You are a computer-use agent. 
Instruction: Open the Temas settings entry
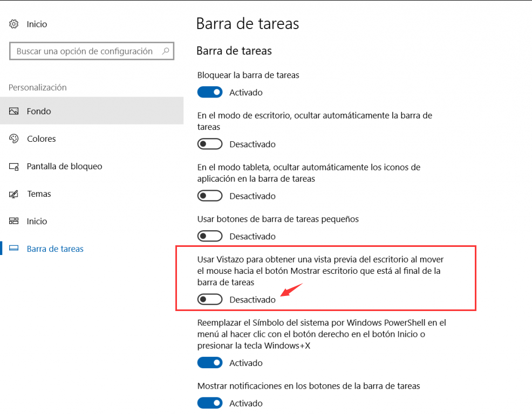point(39,194)
